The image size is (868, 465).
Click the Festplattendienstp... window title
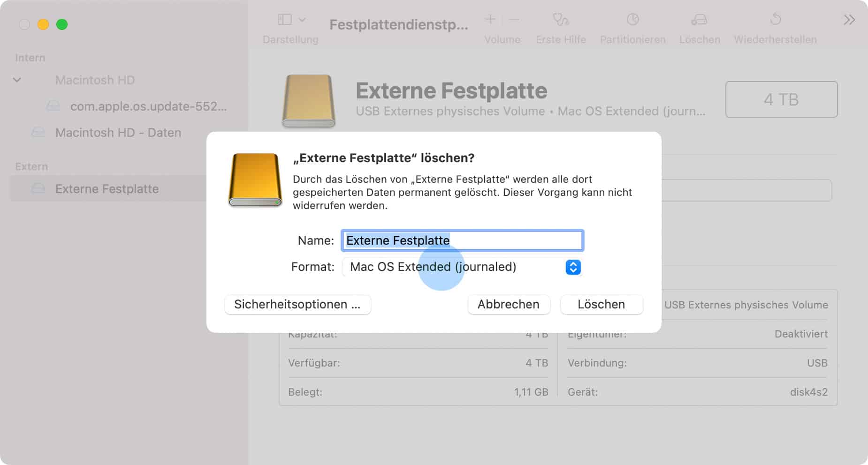point(399,25)
